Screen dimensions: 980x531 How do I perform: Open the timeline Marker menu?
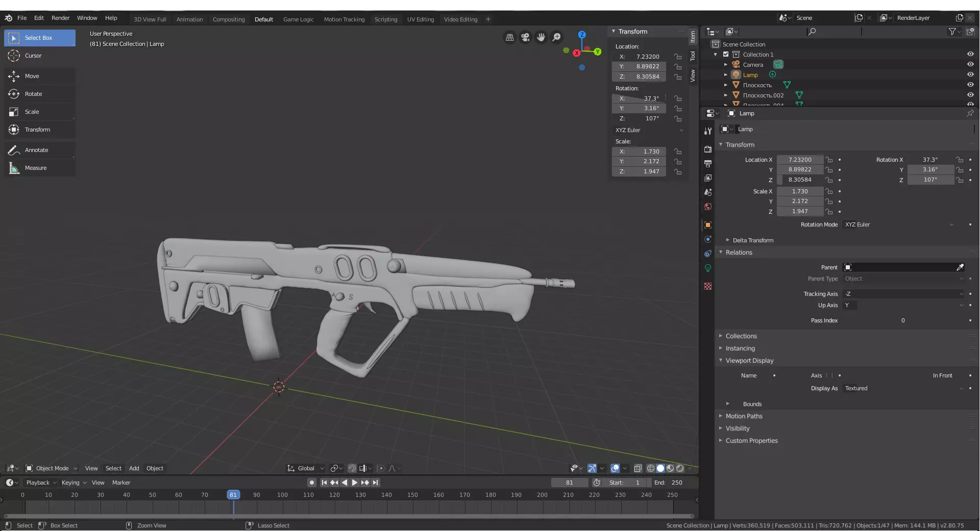[121, 483]
